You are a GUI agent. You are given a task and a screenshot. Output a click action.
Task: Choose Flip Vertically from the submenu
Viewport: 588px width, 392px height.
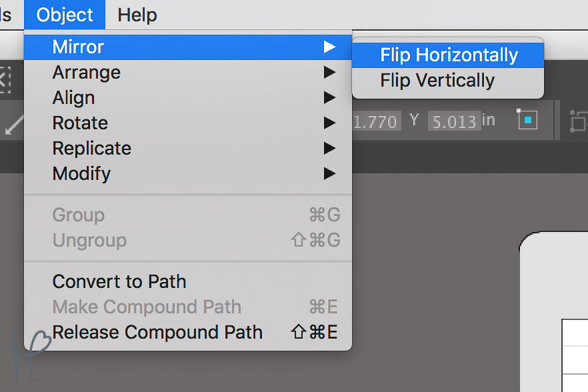coord(448,80)
